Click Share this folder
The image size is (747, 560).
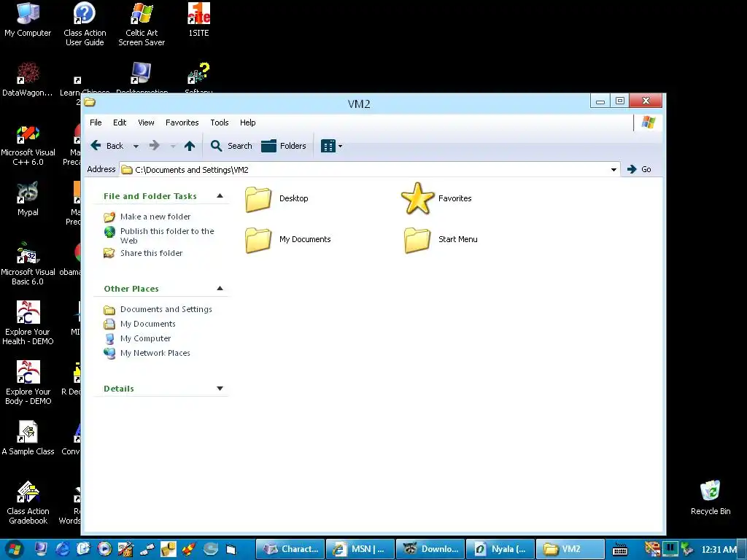point(151,253)
